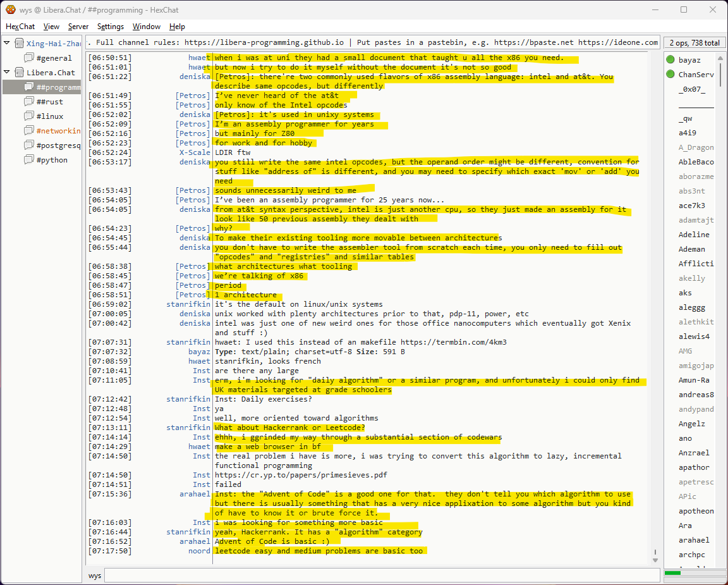This screenshot has width=728, height=585.
Task: Open the Settings menu
Action: point(111,27)
